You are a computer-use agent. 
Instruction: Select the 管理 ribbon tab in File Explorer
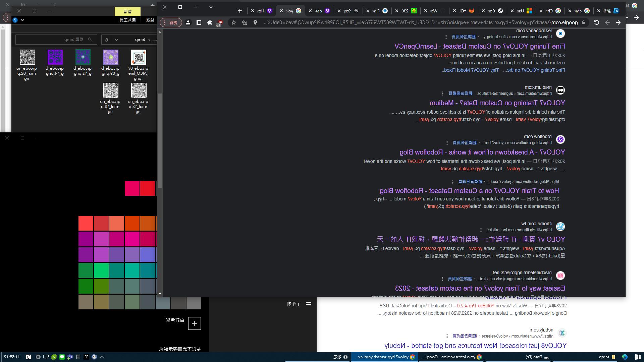128,11
